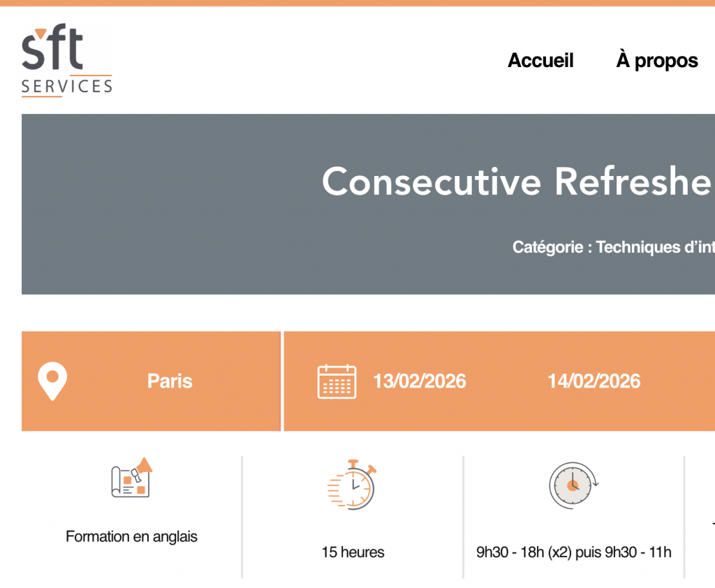Screen dimensions: 715x588
Task: Open the Catégorie Techniques link
Action: pos(613,247)
